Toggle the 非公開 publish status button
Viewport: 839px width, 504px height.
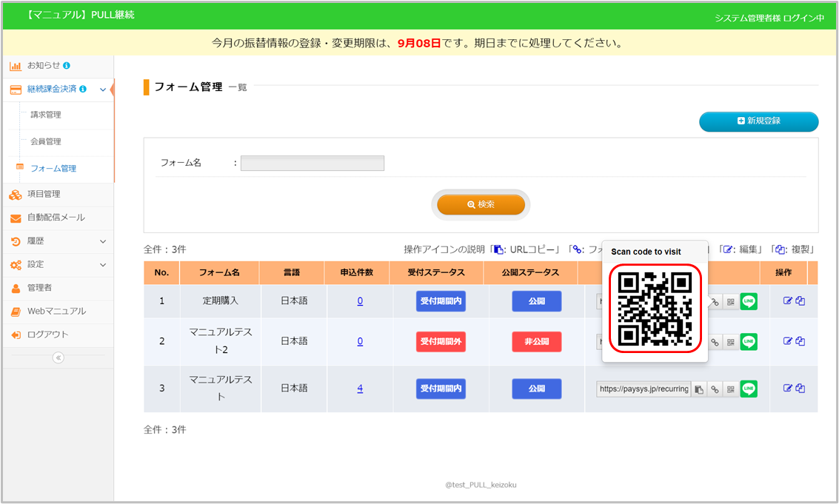(536, 341)
